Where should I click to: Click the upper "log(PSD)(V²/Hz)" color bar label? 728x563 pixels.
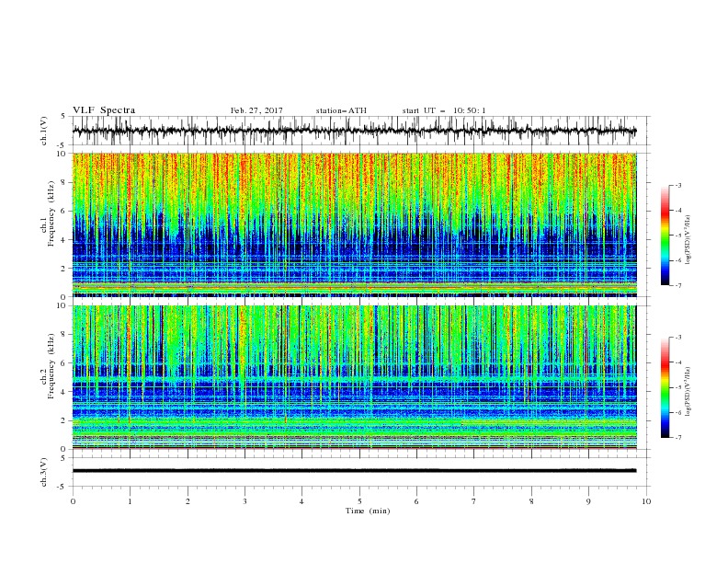tap(688, 240)
